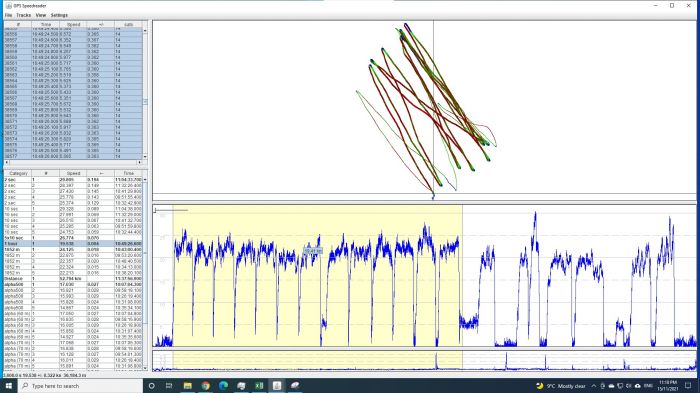700x393 pixels.
Task: Click the results table scroll-down arrow
Action: (x=145, y=368)
